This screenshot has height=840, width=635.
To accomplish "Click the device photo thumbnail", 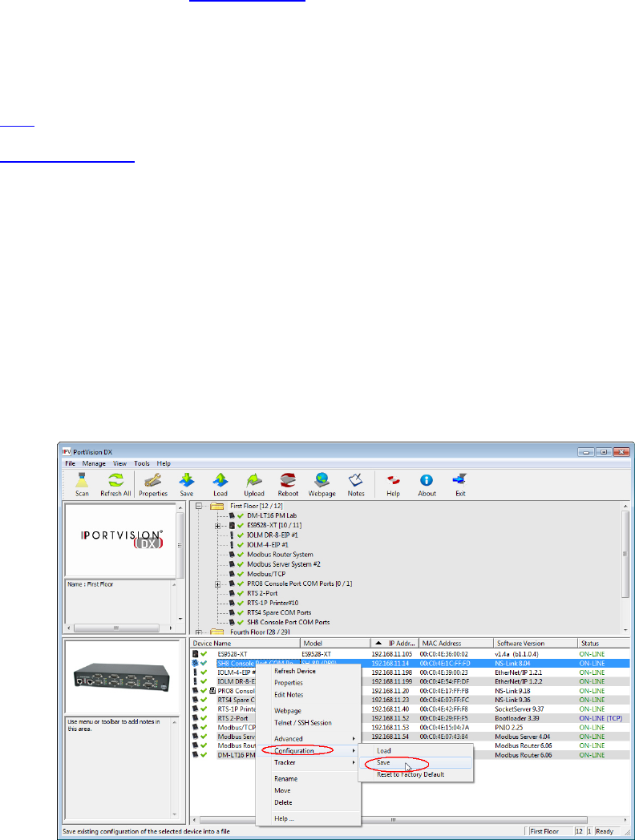I will point(121,676).
